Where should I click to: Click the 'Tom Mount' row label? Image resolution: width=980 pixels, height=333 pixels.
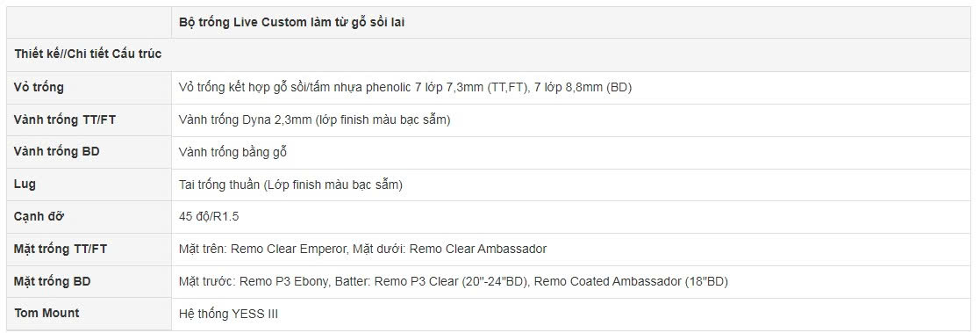[x=46, y=313]
